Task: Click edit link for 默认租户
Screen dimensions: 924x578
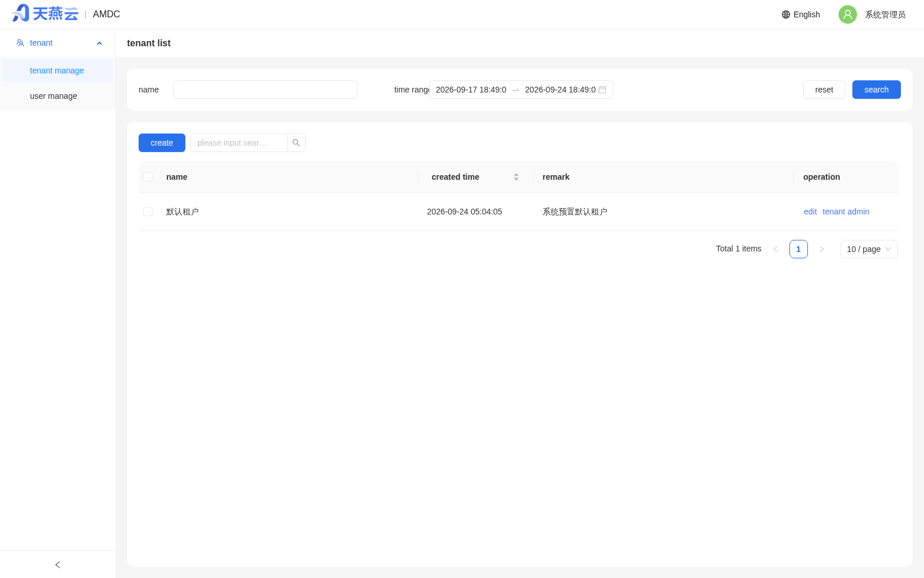Action: click(x=810, y=212)
